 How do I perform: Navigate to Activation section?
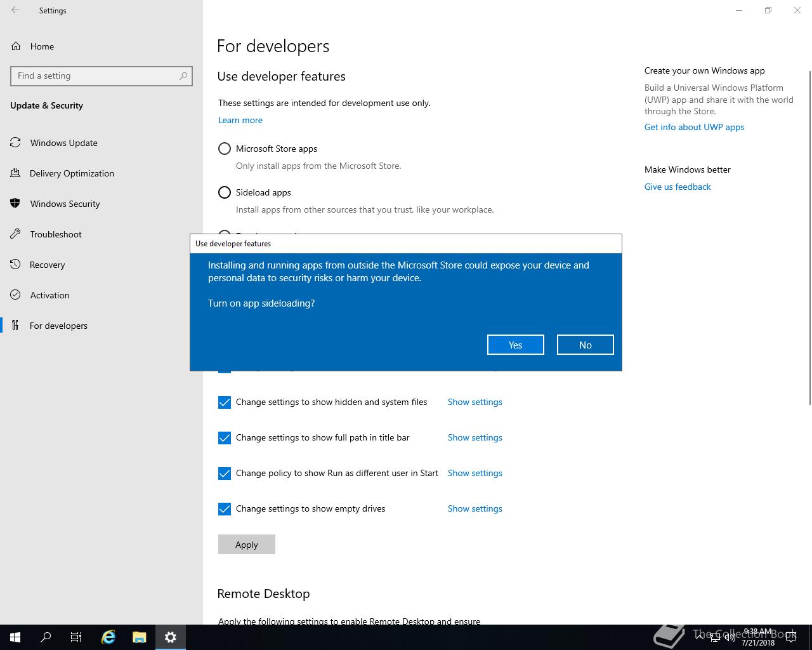click(x=101, y=295)
